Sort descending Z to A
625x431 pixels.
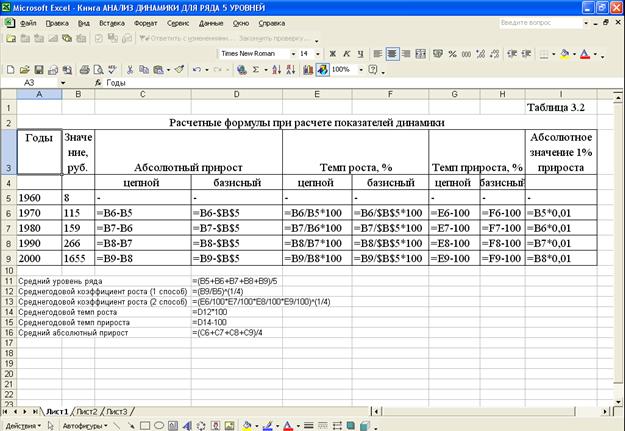point(291,70)
